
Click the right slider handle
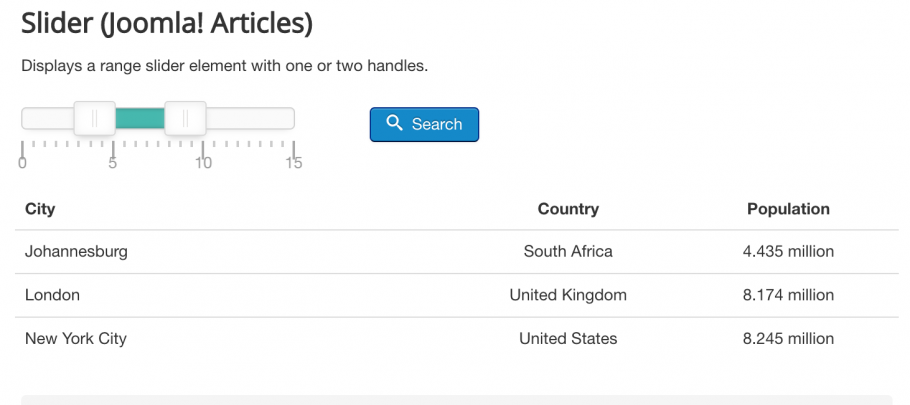pos(185,118)
